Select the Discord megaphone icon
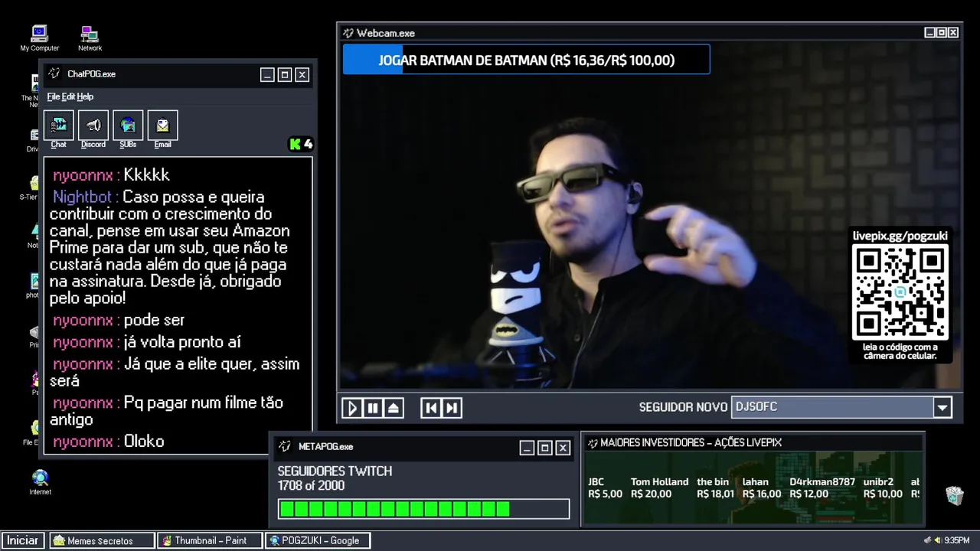Viewport: 980px width, 551px height. pos(93,126)
